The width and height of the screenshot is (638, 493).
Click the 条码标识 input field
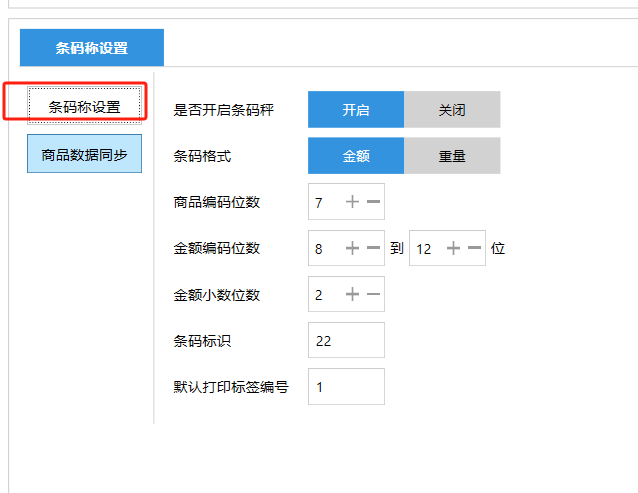pos(346,340)
